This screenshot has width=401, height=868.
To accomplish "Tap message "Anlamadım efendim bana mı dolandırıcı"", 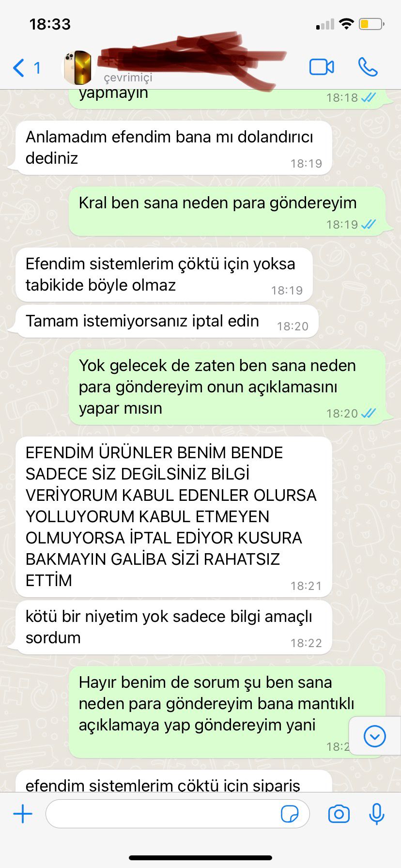I will [174, 148].
